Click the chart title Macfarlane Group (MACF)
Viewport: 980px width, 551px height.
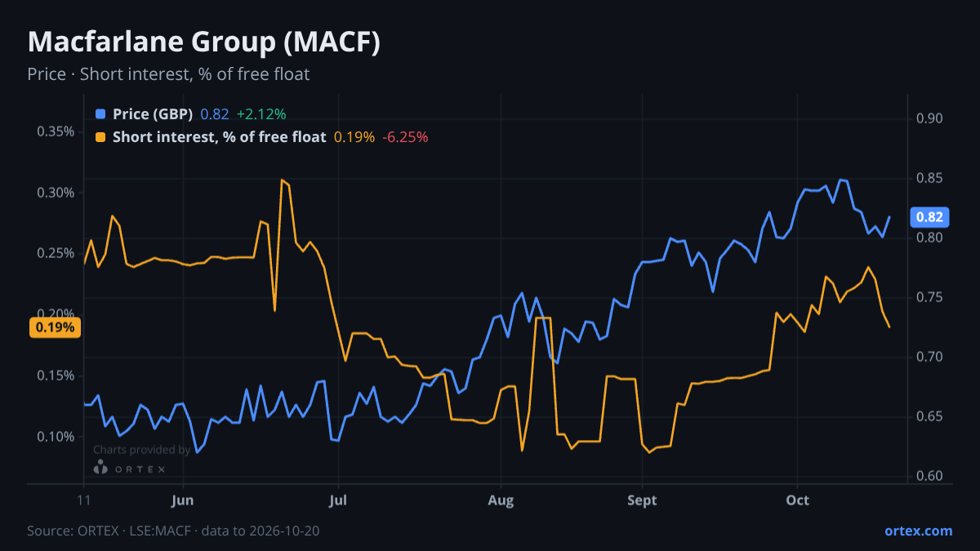point(203,42)
